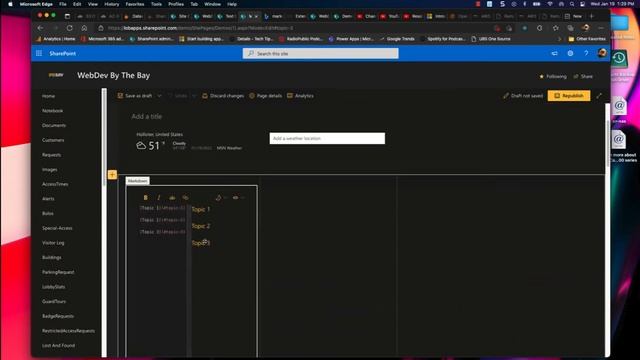This screenshot has width=640, height=360.
Task: Open the Profiles menu
Action: tap(176, 4)
